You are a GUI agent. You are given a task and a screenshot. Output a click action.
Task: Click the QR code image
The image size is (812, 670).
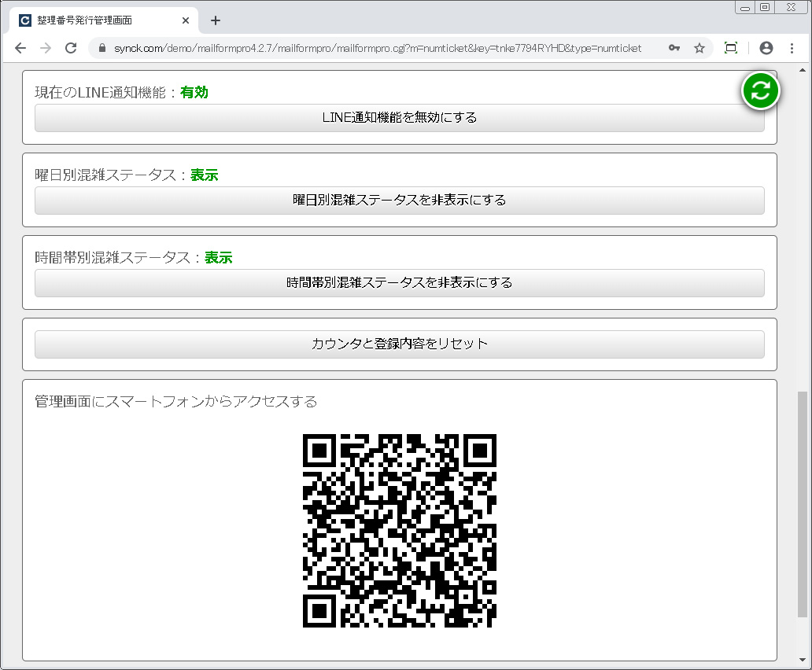pyautogui.click(x=400, y=531)
